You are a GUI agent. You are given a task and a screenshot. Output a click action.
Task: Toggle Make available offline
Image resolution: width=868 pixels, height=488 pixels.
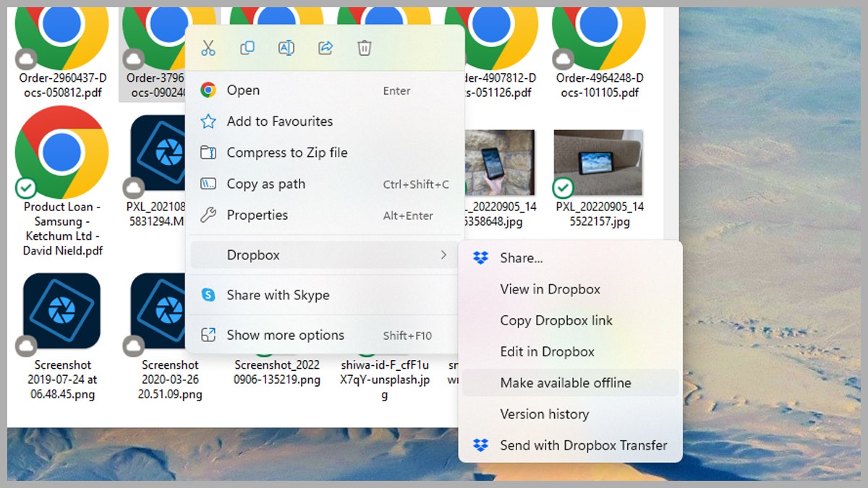pyautogui.click(x=565, y=382)
